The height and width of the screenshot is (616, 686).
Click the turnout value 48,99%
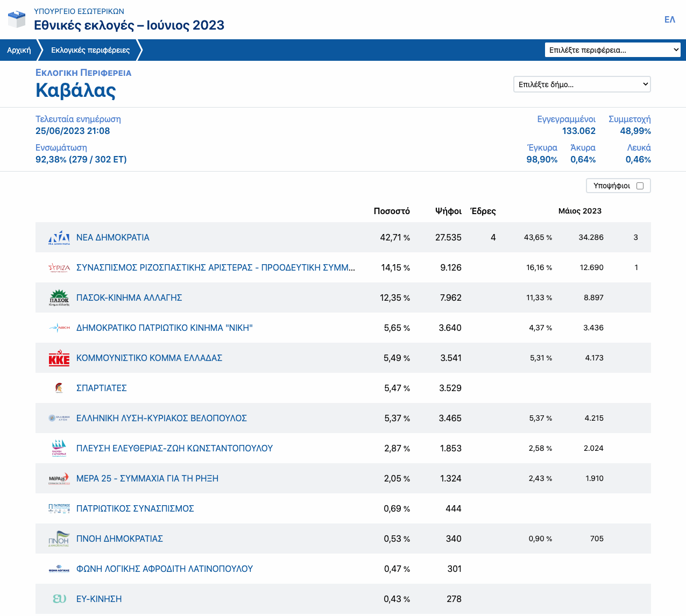[635, 131]
